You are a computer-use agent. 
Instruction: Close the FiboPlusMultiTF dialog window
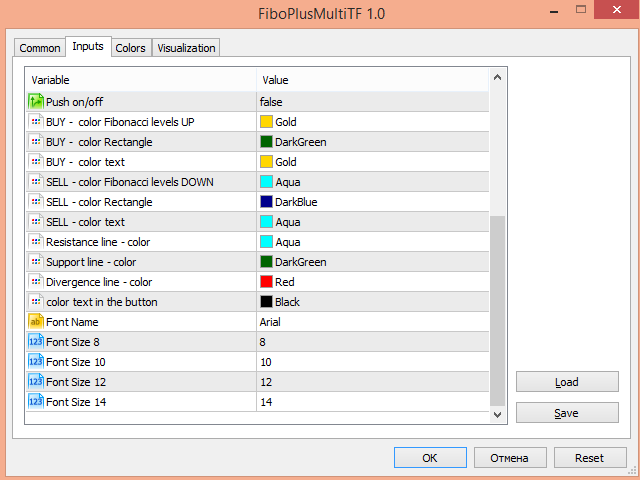pos(617,9)
